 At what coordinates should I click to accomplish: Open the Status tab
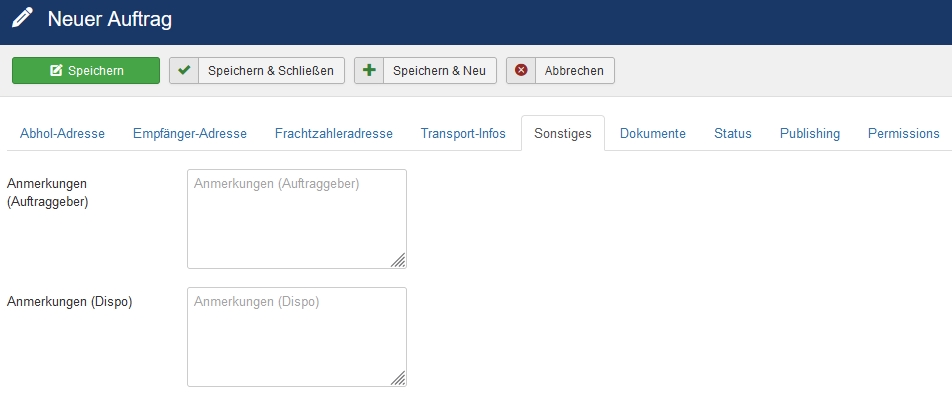[733, 134]
